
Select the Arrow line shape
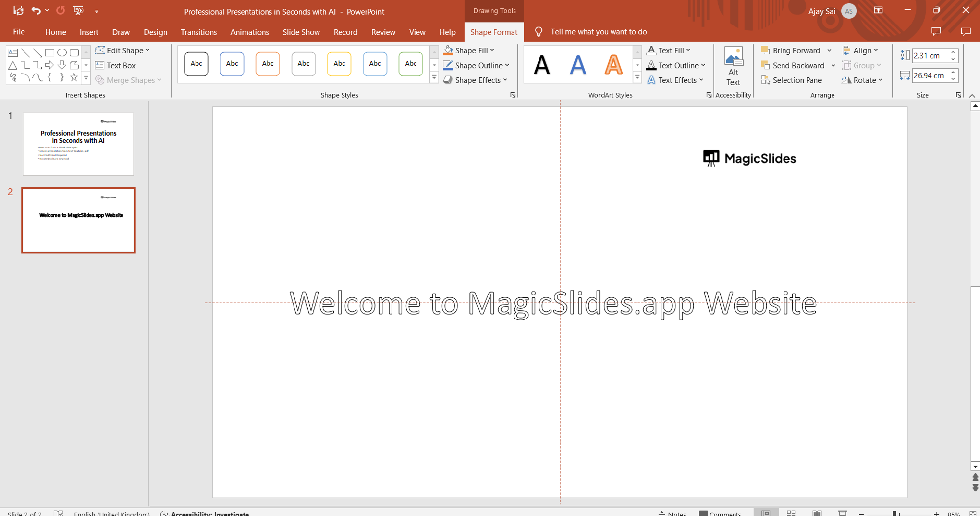pos(37,52)
